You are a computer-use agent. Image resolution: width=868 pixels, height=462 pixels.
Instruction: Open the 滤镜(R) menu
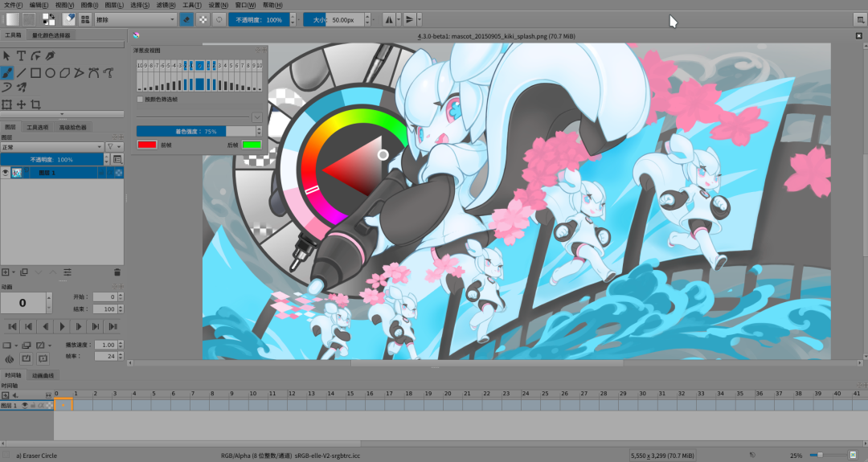(166, 5)
